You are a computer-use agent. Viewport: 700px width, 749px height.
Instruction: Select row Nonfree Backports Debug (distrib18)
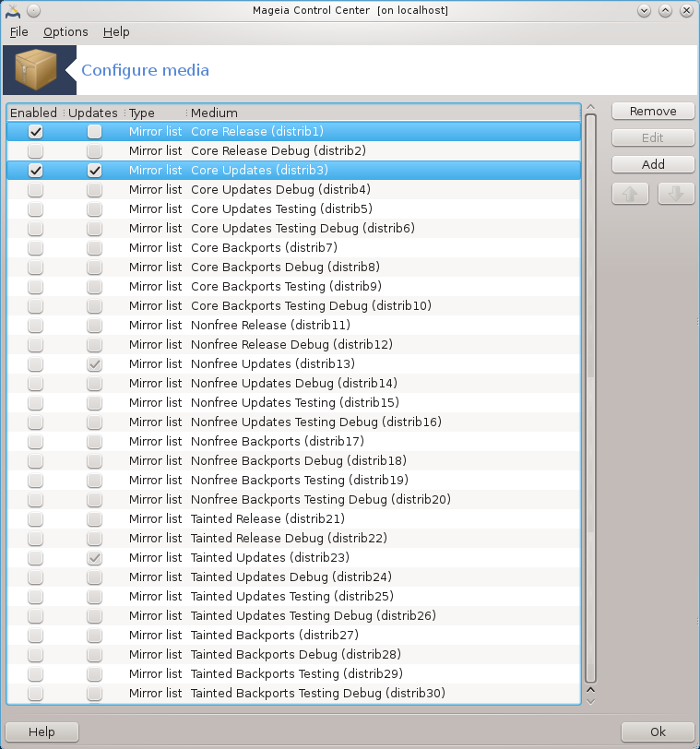click(293, 461)
